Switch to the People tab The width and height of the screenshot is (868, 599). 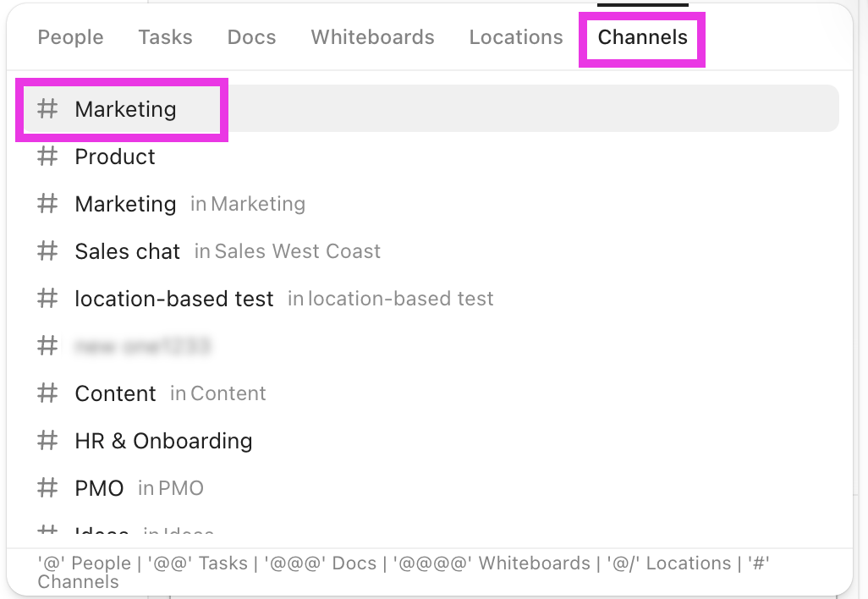click(x=70, y=37)
